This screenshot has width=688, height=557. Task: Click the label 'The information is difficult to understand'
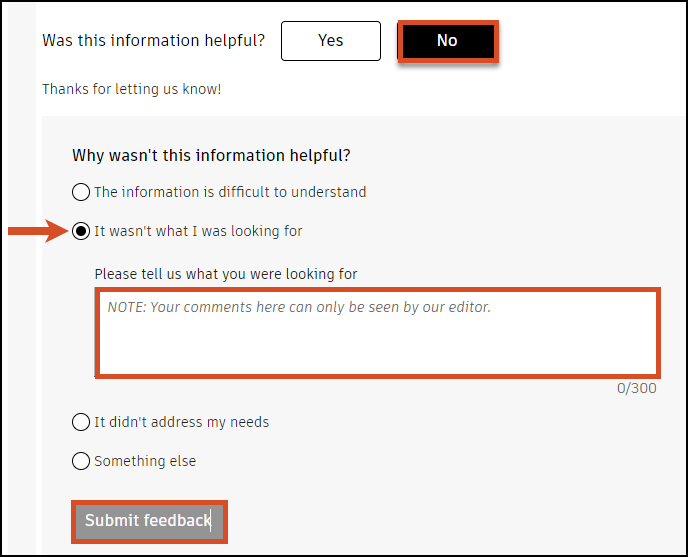tap(230, 192)
